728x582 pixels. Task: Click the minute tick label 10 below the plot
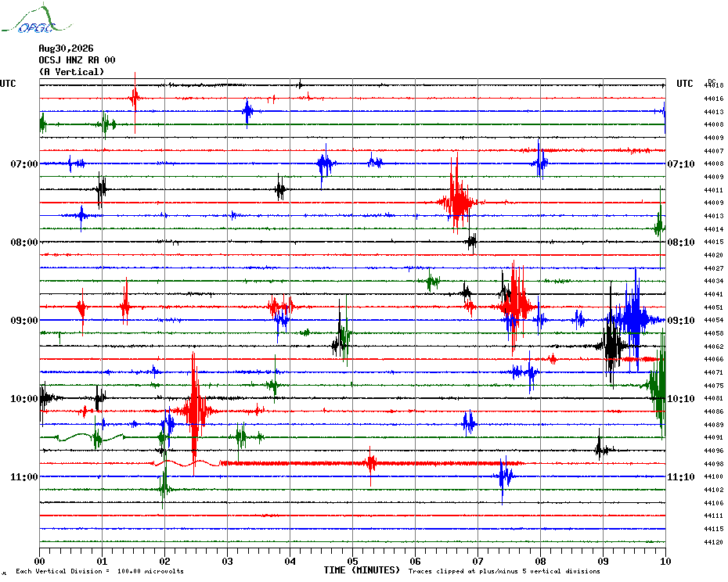coord(666,561)
